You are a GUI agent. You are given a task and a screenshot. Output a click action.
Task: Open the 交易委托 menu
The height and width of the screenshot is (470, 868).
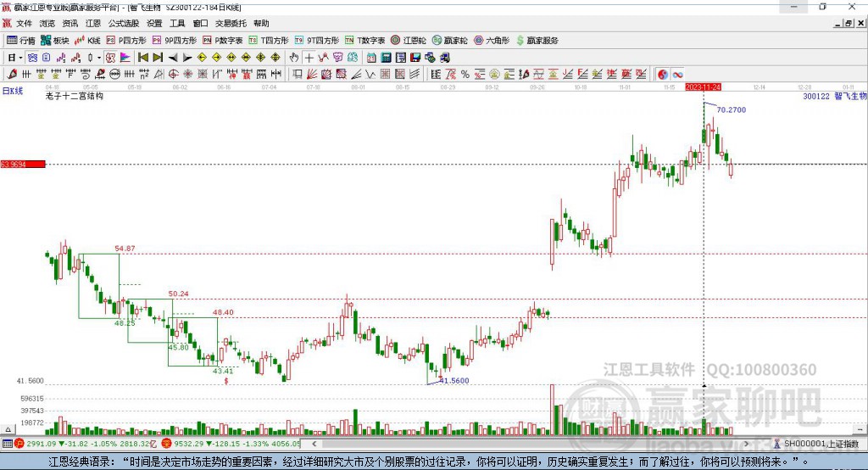pyautogui.click(x=231, y=23)
